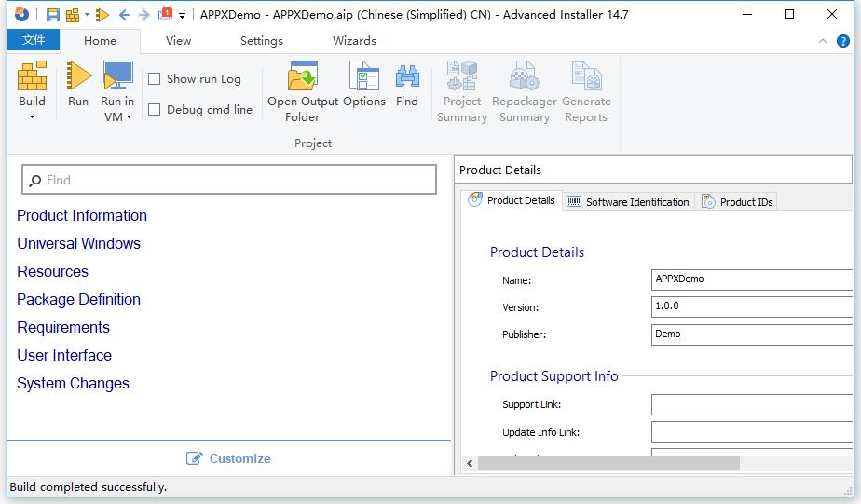Collapse the ribbon with the chevron
Screen dimensions: 861x504
click(x=823, y=41)
